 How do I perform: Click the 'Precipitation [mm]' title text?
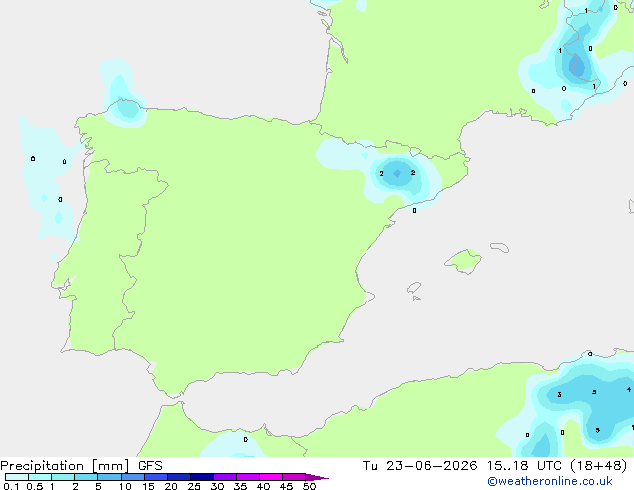(x=64, y=466)
